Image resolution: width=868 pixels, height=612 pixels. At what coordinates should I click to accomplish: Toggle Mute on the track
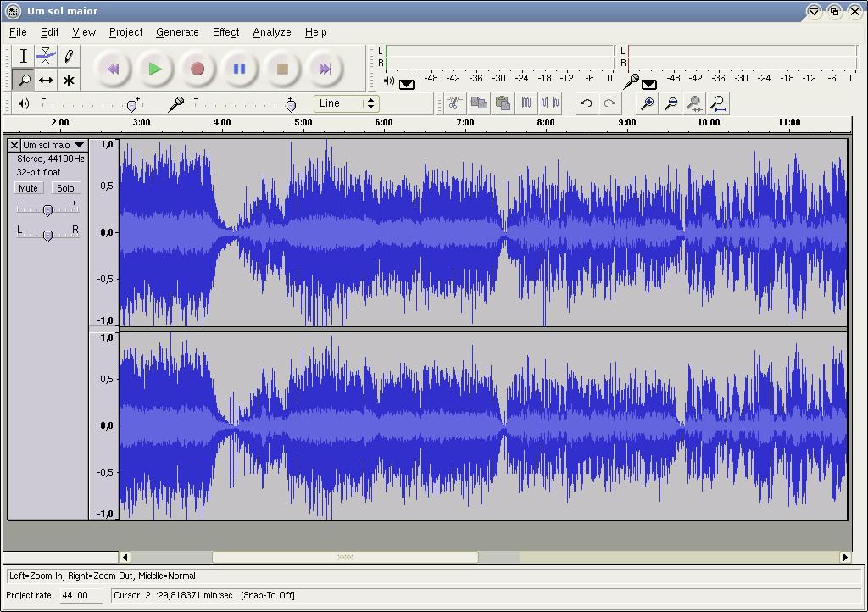[28, 188]
